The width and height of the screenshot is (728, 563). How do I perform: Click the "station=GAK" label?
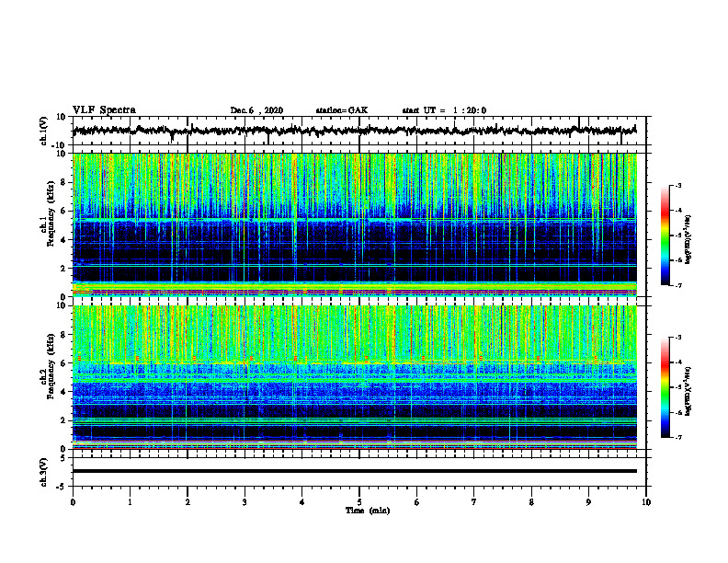[342, 110]
